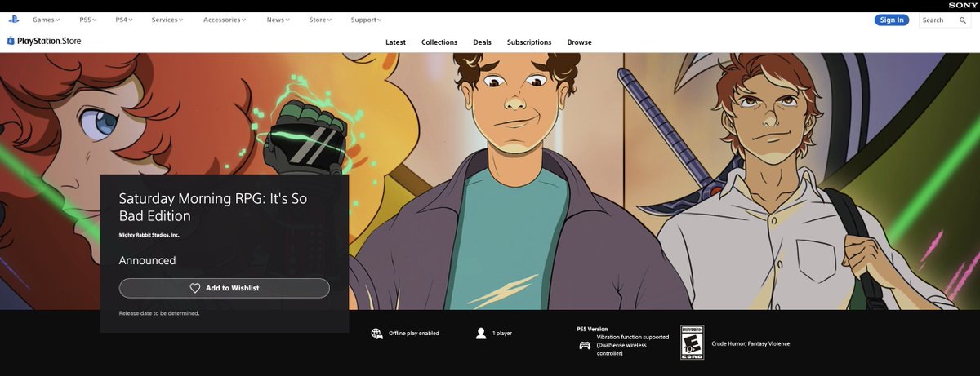
Task: Click the Sony logo in the top bar
Action: pyautogui.click(x=962, y=6)
